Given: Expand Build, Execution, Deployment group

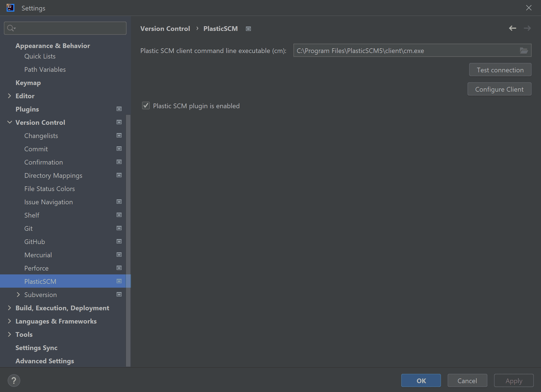Looking at the screenshot, I should [9, 308].
